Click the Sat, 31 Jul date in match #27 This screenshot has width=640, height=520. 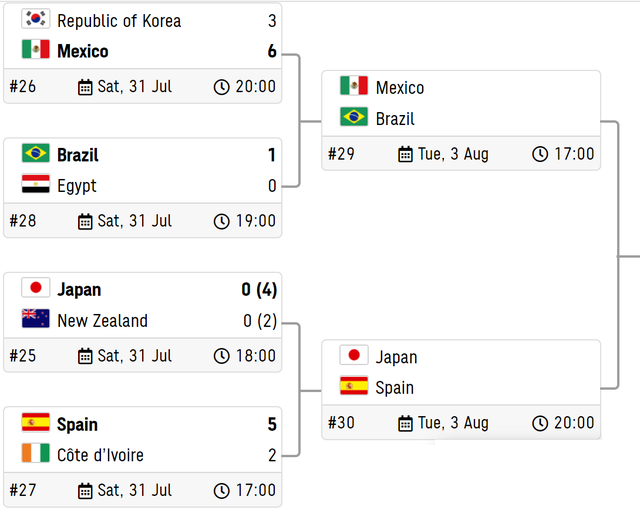(x=135, y=490)
